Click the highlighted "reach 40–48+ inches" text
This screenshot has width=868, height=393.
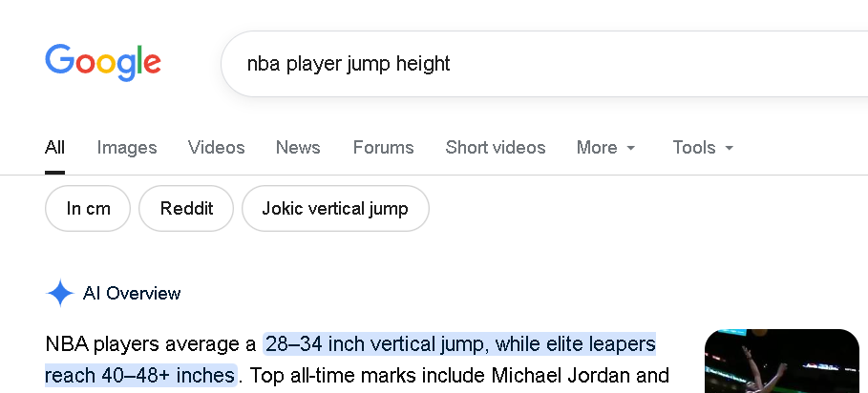click(x=139, y=374)
